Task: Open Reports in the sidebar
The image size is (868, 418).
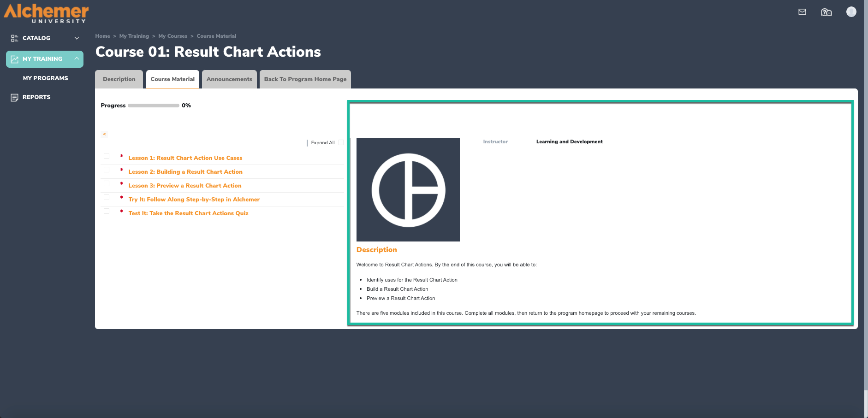Action: [36, 97]
